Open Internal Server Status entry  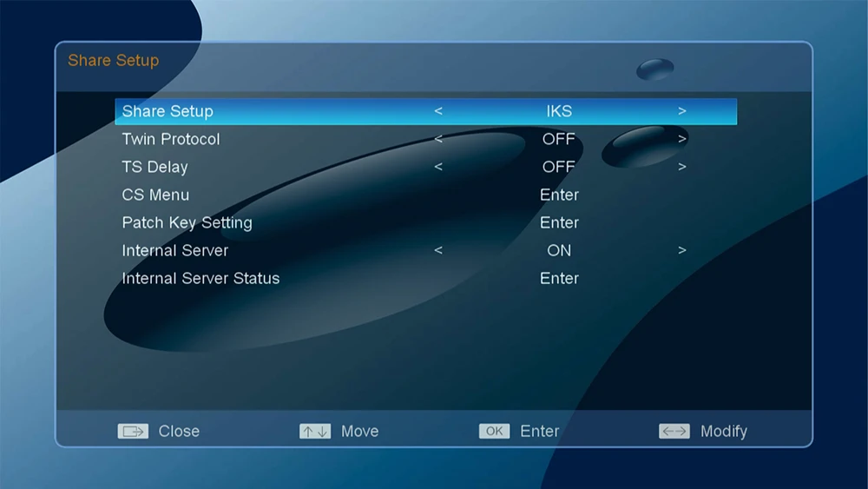(425, 278)
